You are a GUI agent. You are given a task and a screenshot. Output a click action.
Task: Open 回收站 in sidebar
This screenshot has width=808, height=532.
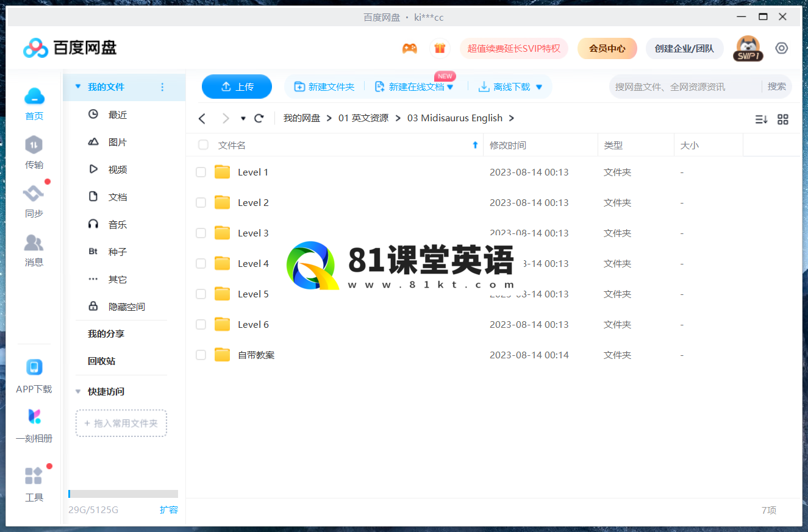(101, 361)
